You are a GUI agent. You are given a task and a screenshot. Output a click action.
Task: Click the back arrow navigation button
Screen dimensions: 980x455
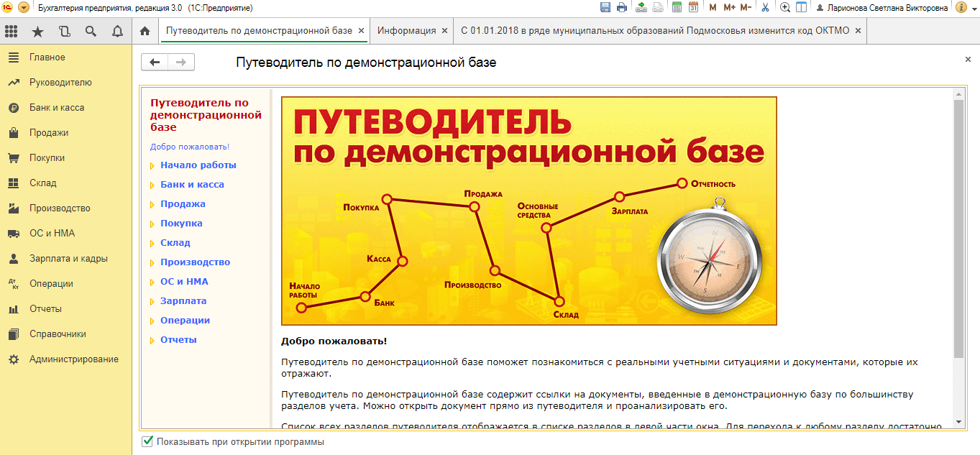[x=155, y=63]
